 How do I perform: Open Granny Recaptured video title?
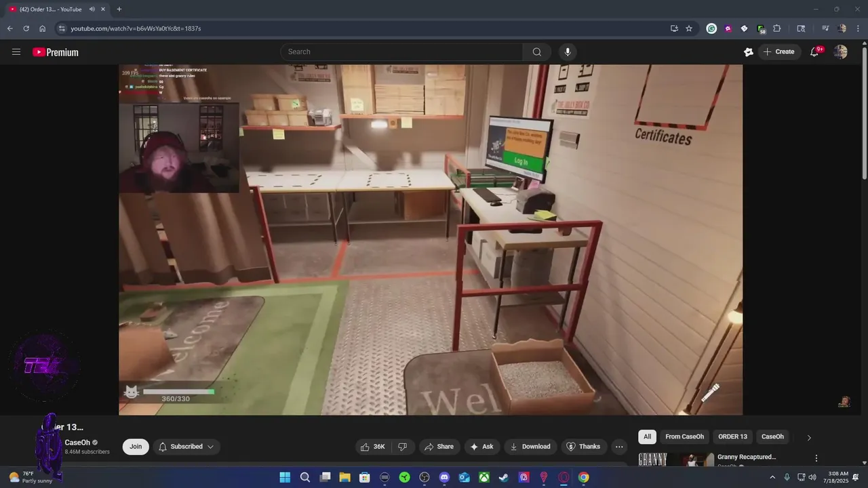(x=747, y=457)
